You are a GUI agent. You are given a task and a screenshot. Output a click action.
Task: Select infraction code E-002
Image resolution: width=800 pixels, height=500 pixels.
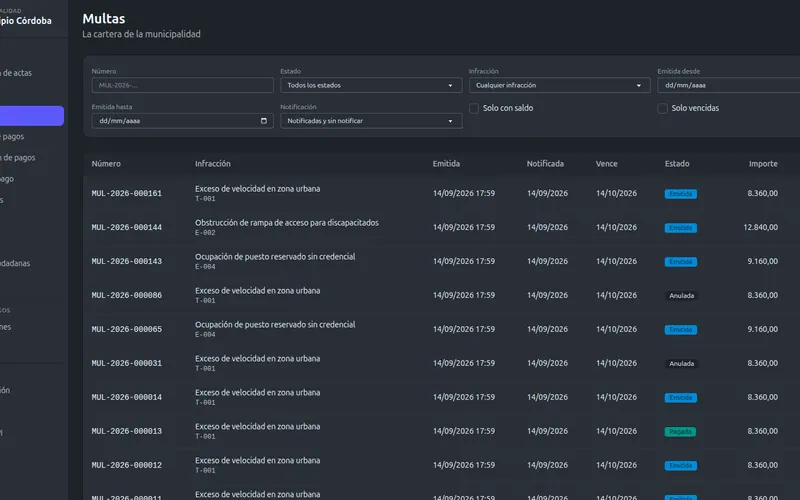(205, 233)
